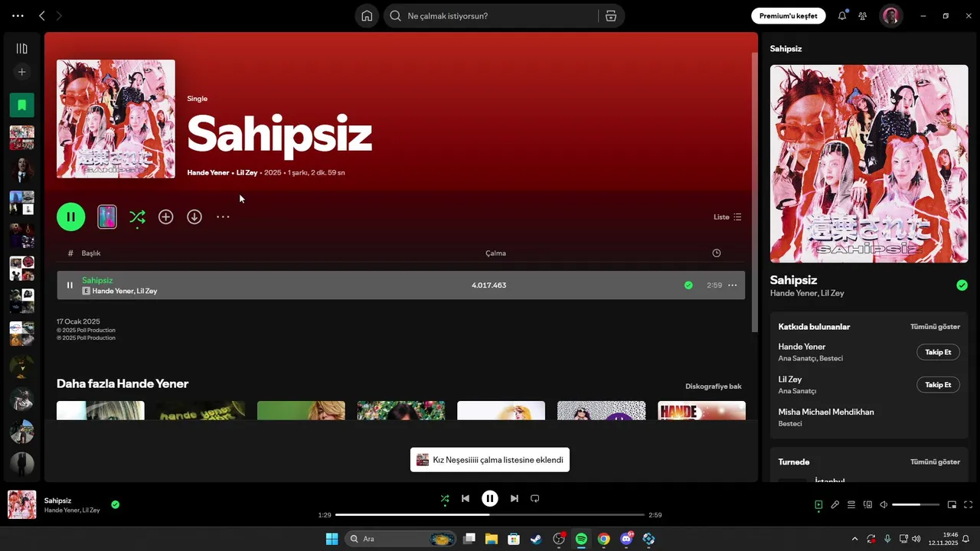Click Diskografiye bak link
The height and width of the screenshot is (551, 980).
tap(714, 386)
